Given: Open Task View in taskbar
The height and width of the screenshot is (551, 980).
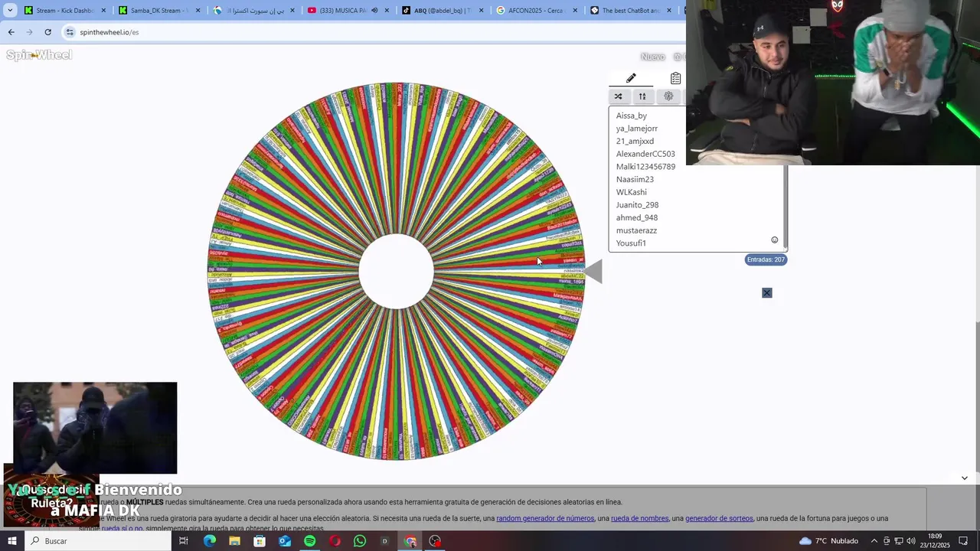Looking at the screenshot, I should (184, 541).
